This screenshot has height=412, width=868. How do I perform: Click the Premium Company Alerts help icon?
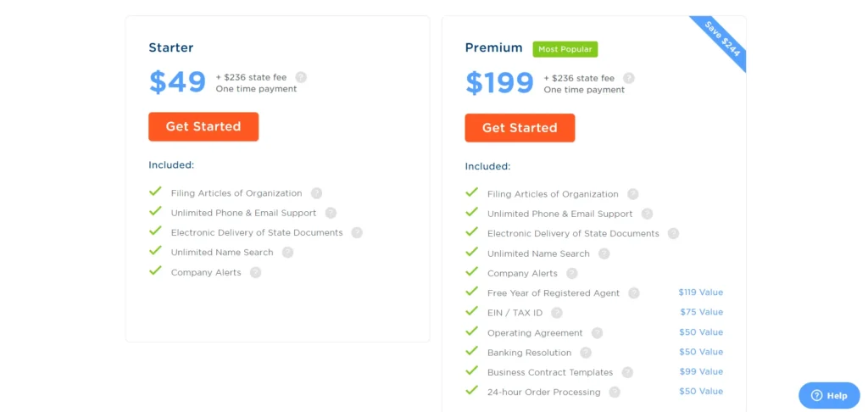point(572,273)
